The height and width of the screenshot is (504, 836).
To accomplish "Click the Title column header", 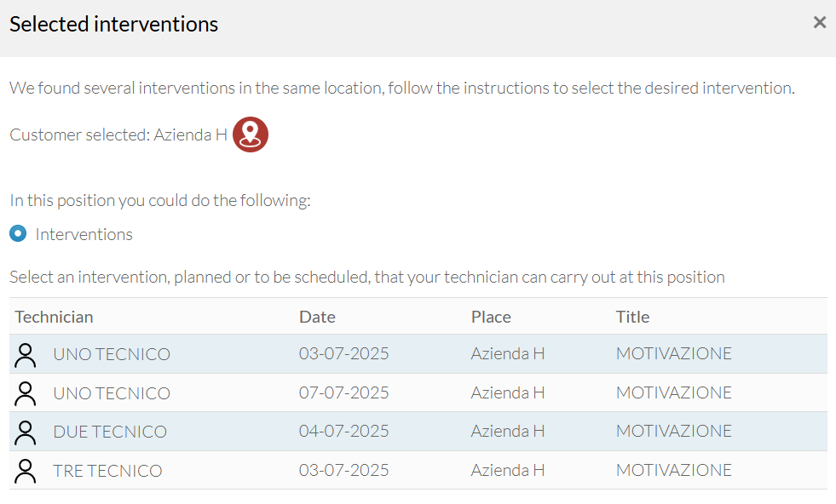I will [633, 317].
